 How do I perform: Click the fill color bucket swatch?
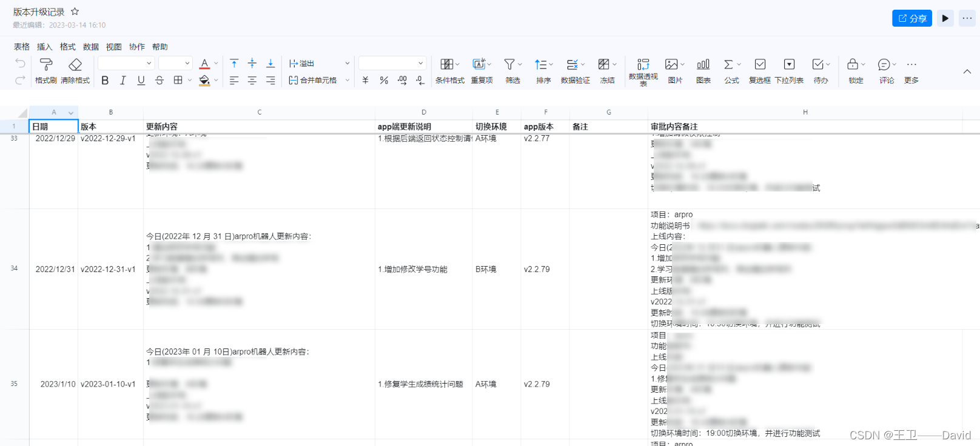tap(204, 80)
